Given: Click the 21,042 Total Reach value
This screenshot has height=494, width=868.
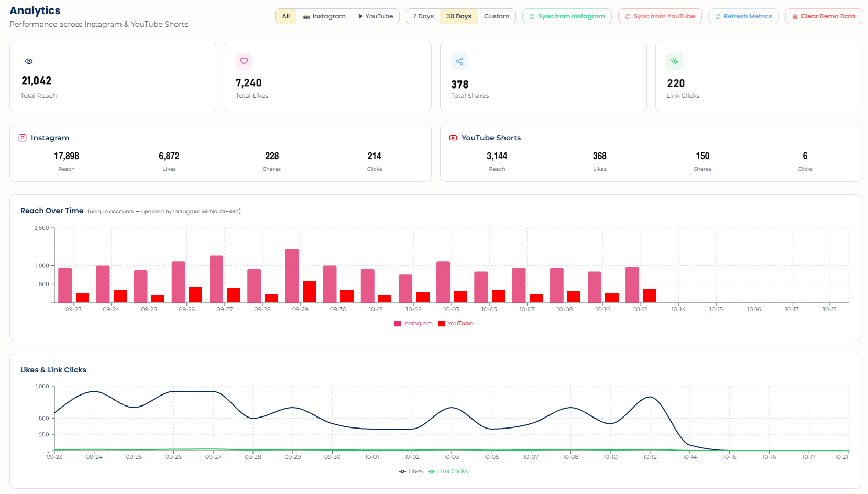Looking at the screenshot, I should (37, 81).
